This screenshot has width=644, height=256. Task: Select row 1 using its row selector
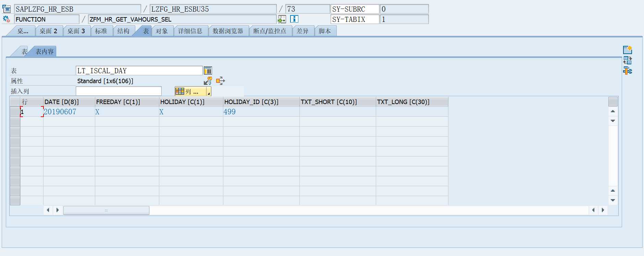[15, 112]
